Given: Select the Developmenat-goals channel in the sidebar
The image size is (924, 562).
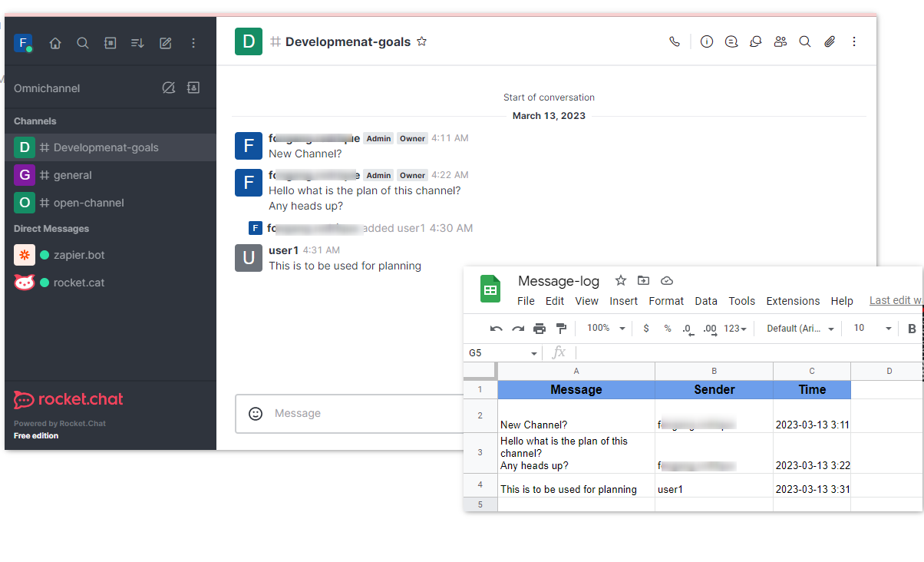Looking at the screenshot, I should [x=111, y=147].
